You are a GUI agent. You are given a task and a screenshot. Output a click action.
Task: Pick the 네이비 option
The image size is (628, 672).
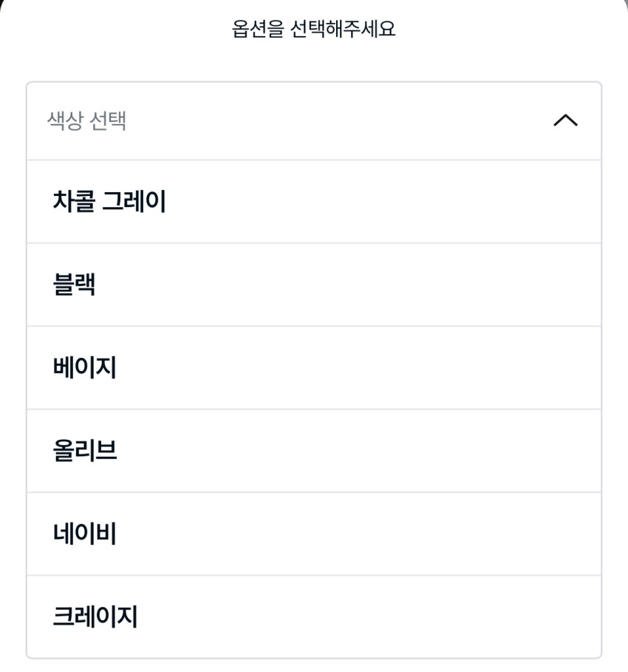pyautogui.click(x=84, y=534)
